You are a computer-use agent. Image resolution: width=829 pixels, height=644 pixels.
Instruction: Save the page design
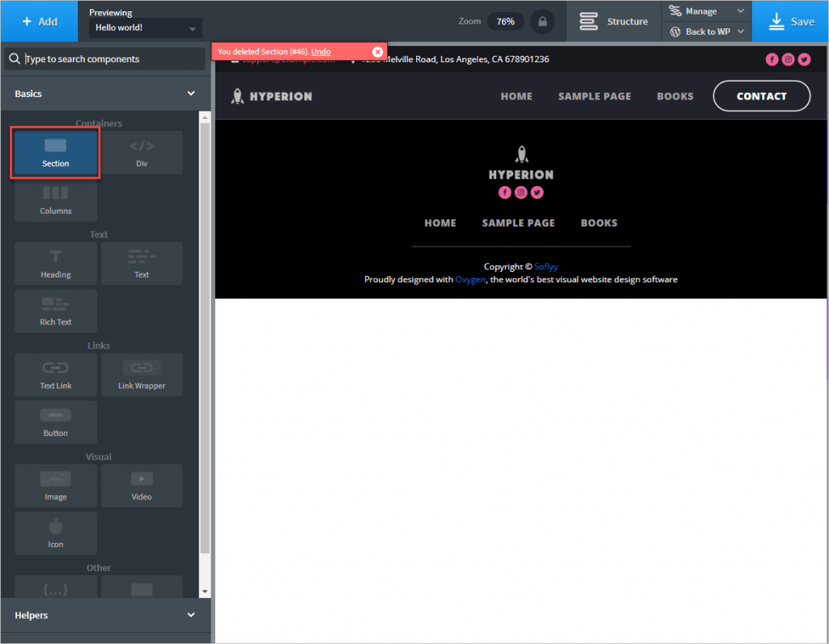pos(790,21)
